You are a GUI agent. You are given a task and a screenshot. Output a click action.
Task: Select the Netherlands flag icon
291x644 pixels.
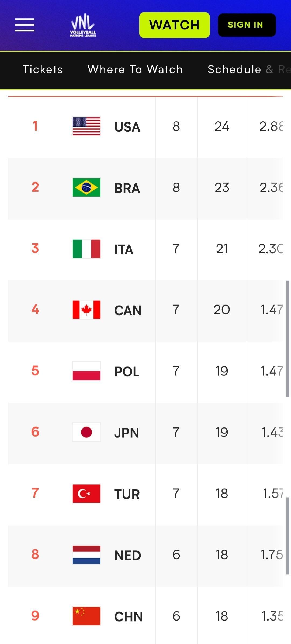(x=86, y=555)
